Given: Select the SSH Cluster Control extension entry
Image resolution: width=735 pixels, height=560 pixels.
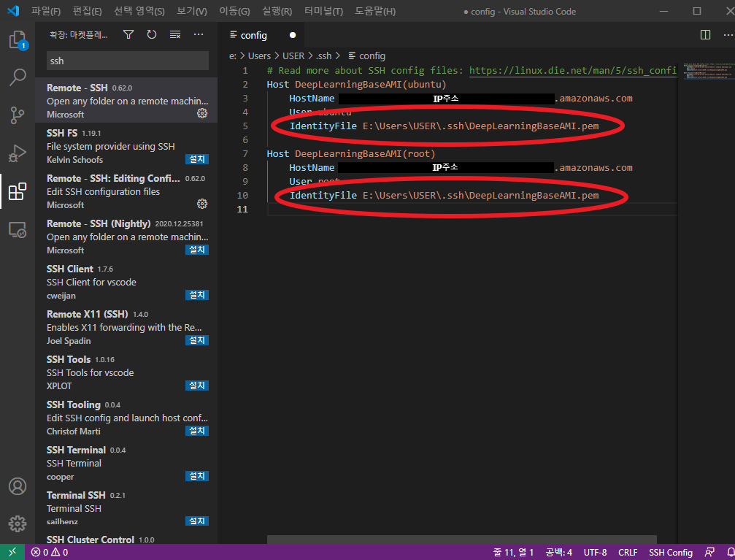Looking at the screenshot, I should point(126,540).
